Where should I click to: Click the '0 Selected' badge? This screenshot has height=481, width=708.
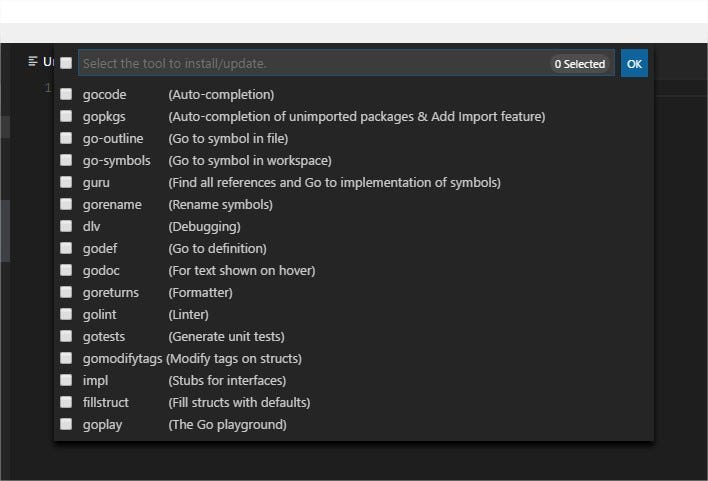point(580,64)
